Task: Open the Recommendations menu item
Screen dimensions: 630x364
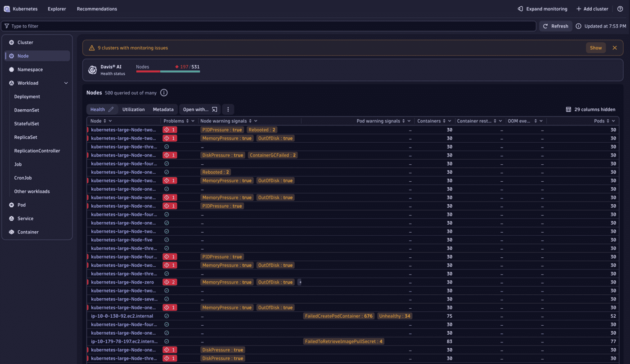Action: point(97,9)
